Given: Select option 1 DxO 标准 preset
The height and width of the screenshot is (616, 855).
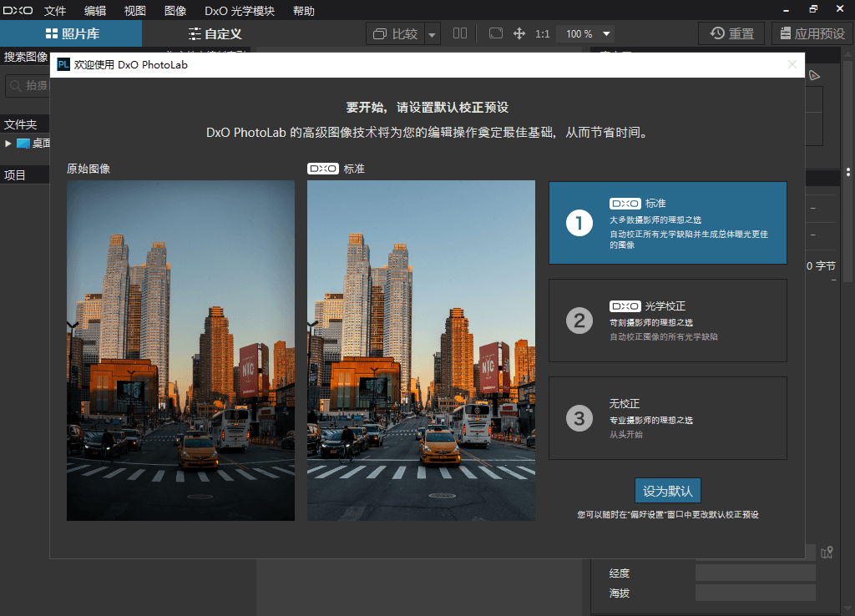Looking at the screenshot, I should point(667,223).
